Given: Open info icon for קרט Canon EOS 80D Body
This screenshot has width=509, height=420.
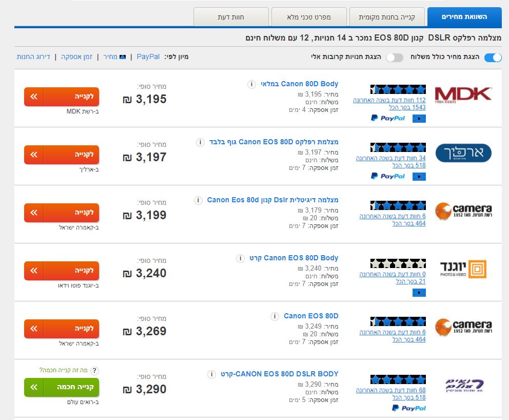Looking at the screenshot, I should click(x=240, y=259).
